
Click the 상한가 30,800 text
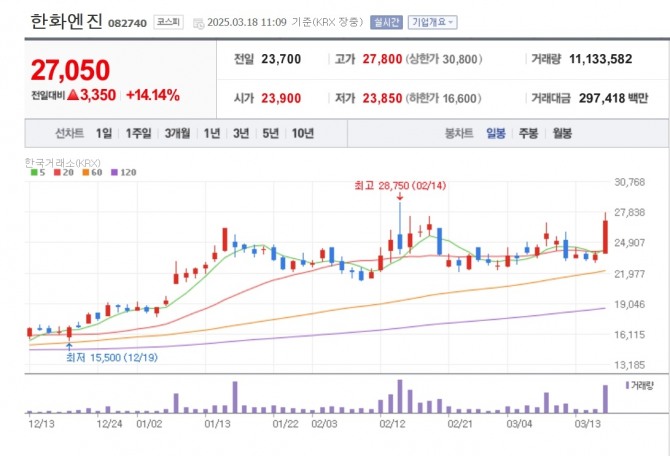[x=444, y=59]
